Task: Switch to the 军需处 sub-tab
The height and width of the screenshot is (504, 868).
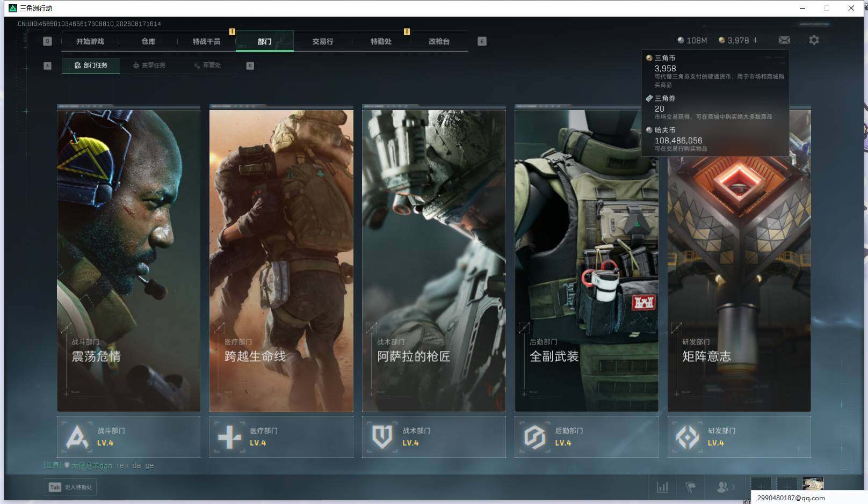Action: pos(207,65)
